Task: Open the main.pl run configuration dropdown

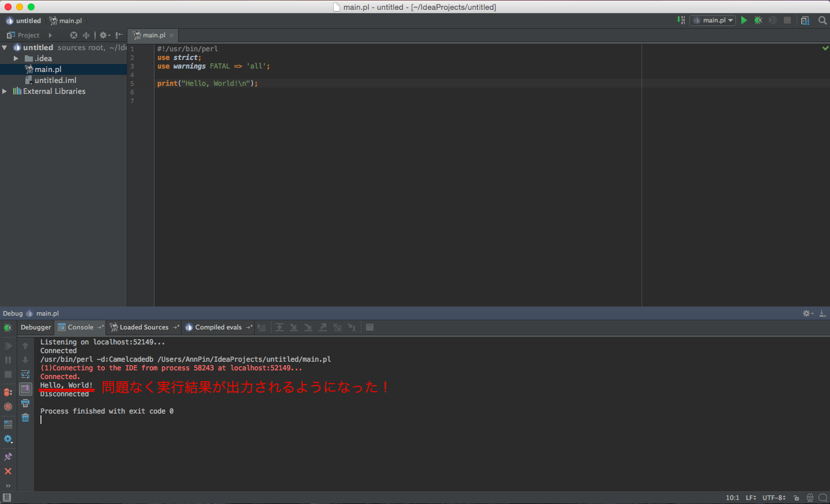Action: pos(713,20)
